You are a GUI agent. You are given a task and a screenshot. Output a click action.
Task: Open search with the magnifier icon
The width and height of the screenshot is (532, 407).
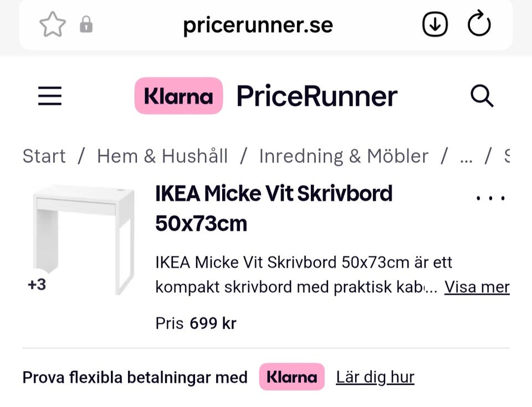pyautogui.click(x=482, y=96)
